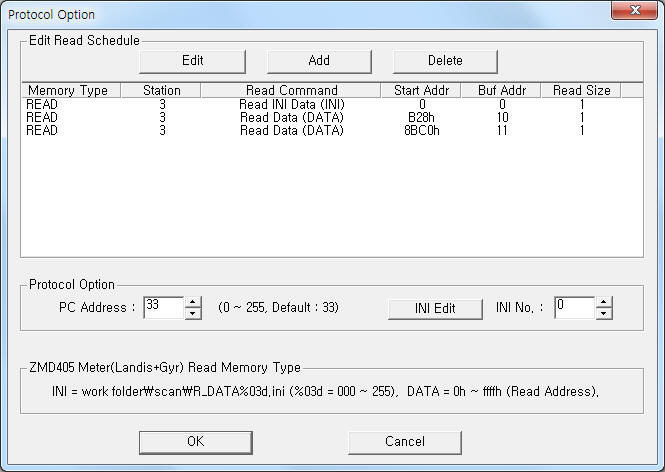Viewport: 665px width, 472px height.
Task: Click the Add button
Action: (319, 60)
